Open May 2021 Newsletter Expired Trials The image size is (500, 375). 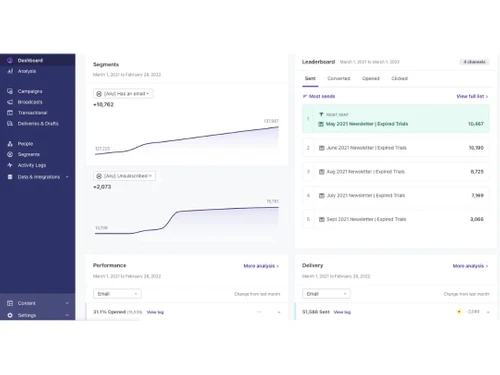coord(396,119)
